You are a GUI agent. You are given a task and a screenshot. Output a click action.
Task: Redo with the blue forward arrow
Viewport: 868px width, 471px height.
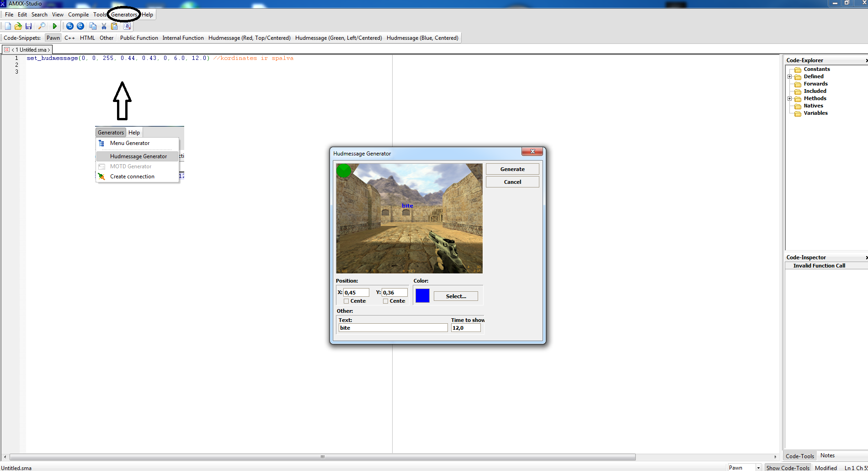[80, 27]
